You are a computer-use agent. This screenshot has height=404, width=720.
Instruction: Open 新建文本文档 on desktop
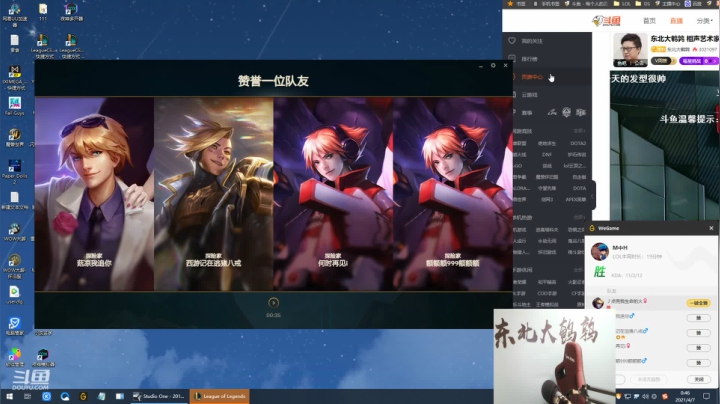15,201
